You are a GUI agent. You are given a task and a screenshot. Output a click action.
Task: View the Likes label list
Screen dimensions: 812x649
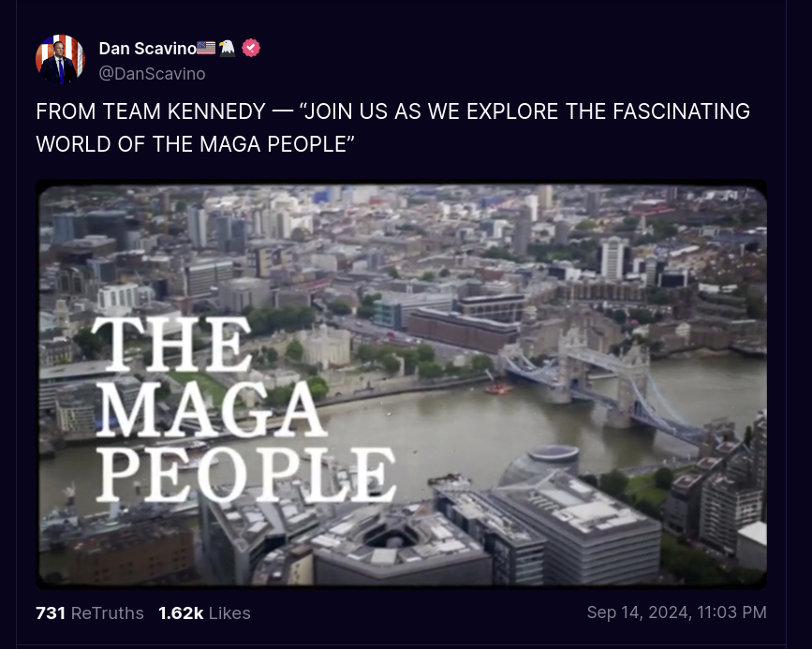click(x=229, y=613)
